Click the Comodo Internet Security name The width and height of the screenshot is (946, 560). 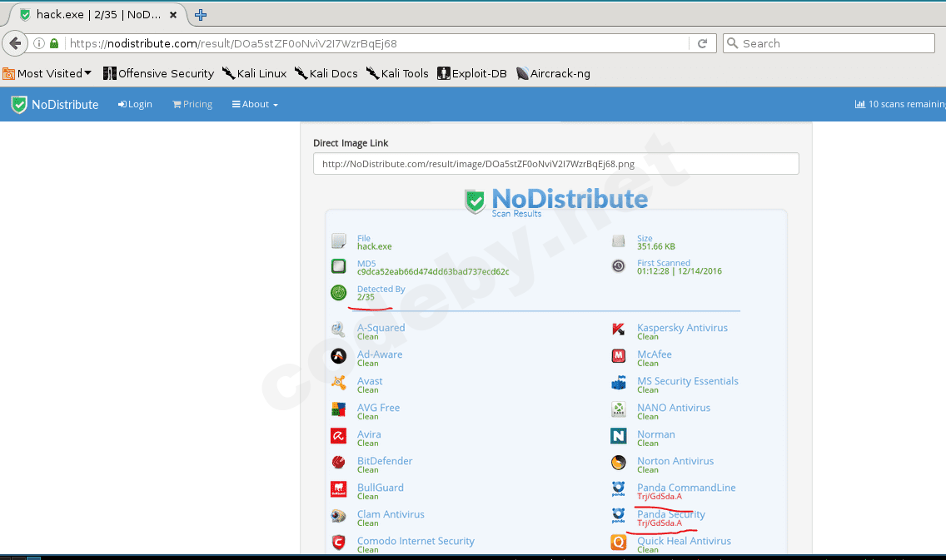click(x=415, y=541)
